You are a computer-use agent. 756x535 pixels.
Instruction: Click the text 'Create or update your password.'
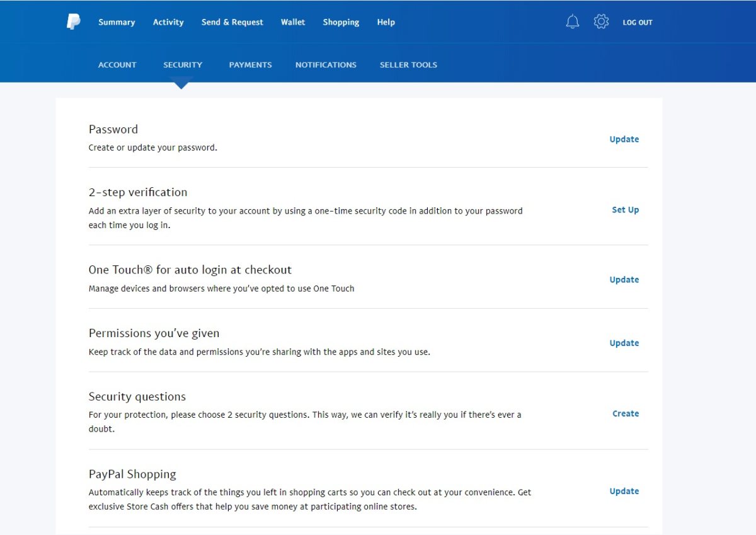pos(153,148)
